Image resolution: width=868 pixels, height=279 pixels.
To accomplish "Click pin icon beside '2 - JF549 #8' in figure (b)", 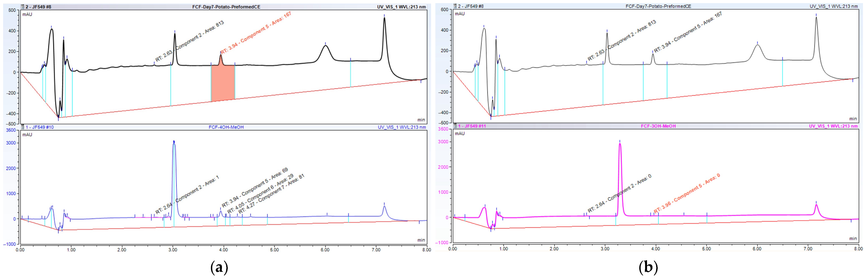I will [455, 6].
